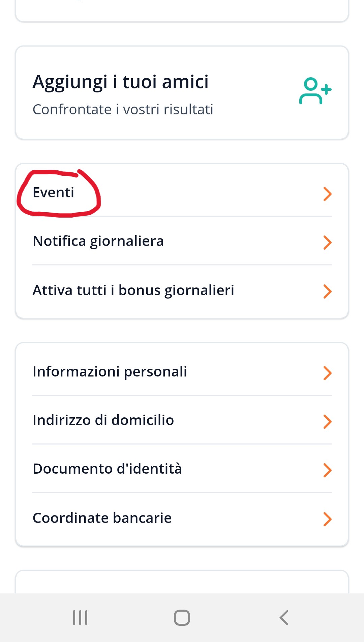Tap Aggiungi i tuoi amici heading

pyautogui.click(x=121, y=83)
